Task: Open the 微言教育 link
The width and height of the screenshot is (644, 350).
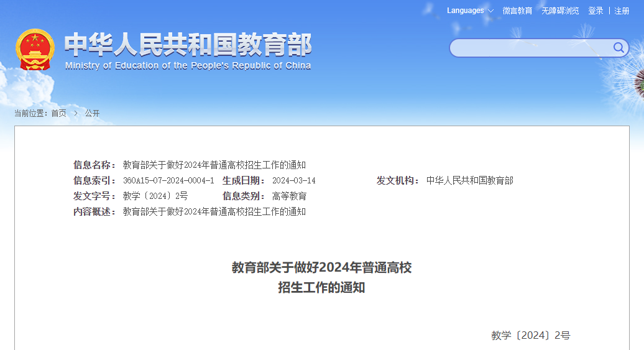Action: [x=517, y=11]
